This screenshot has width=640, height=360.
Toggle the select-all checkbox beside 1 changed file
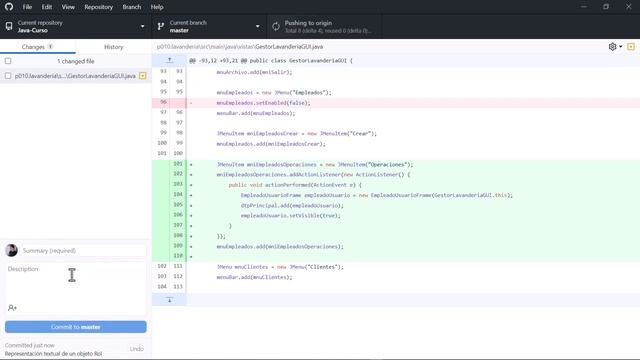(8, 61)
